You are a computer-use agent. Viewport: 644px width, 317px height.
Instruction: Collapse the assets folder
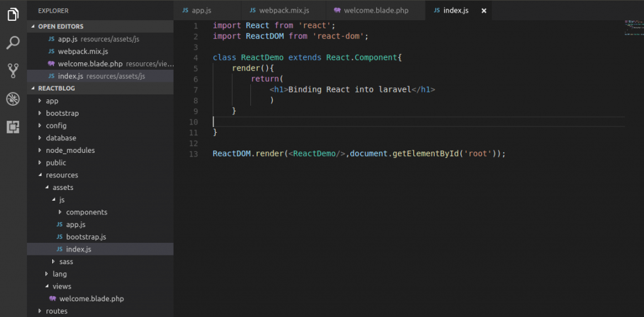click(100, 187)
